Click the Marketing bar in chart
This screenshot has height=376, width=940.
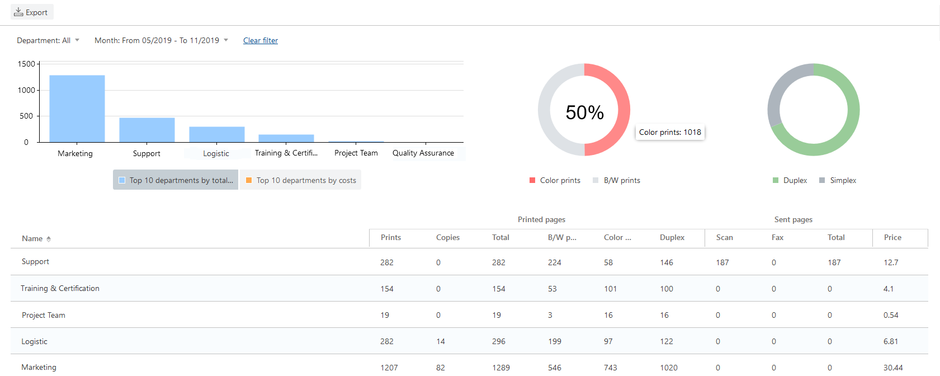pos(77,109)
